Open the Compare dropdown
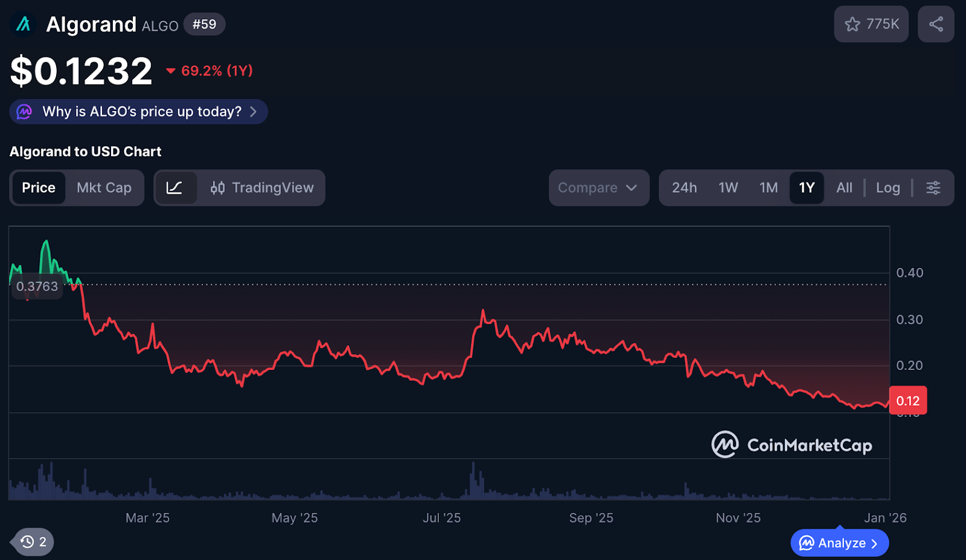The image size is (966, 560). point(598,188)
